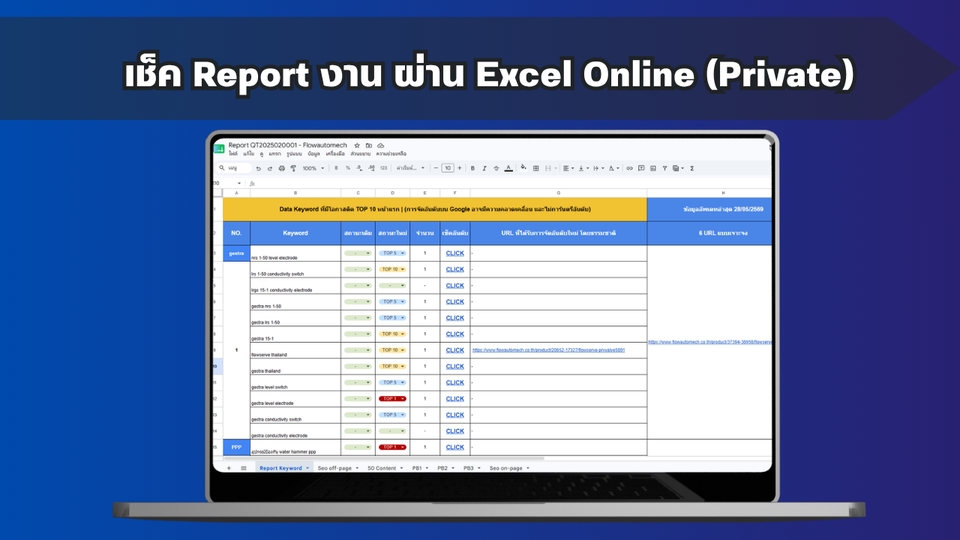Toggle Strikethrough formatting
Screen dimensions: 960x540
[x=496, y=168]
